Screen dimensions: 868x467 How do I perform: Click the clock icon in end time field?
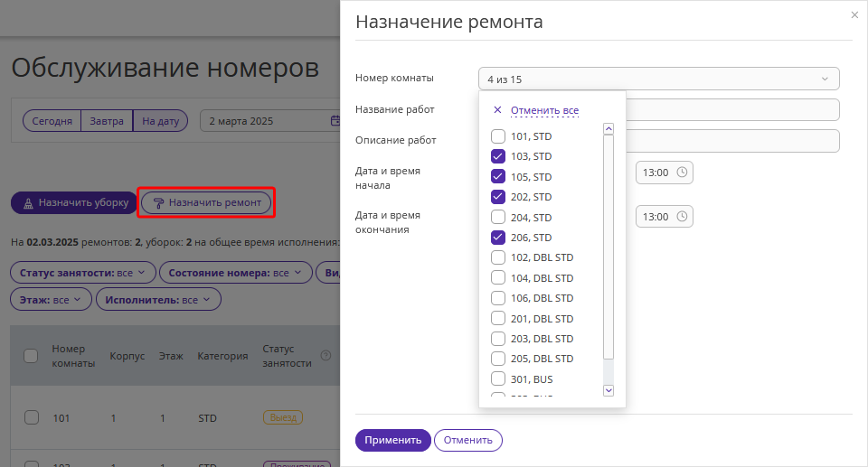(x=682, y=217)
